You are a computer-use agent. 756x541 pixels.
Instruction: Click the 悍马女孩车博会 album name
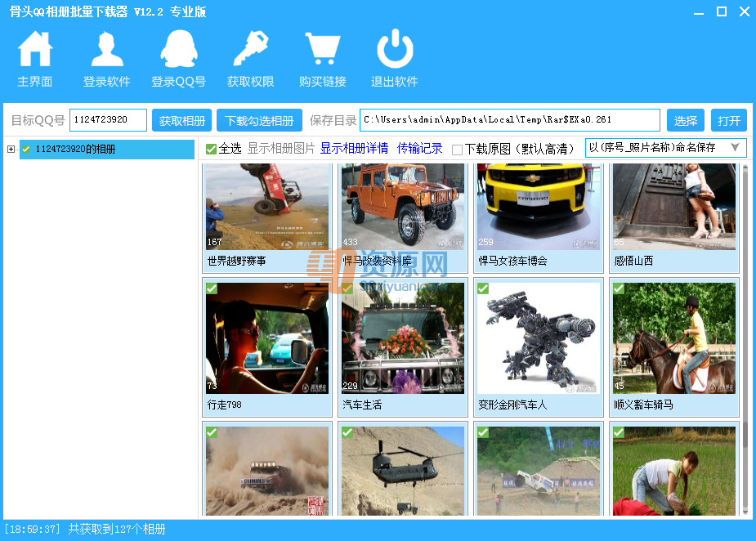[x=512, y=262]
